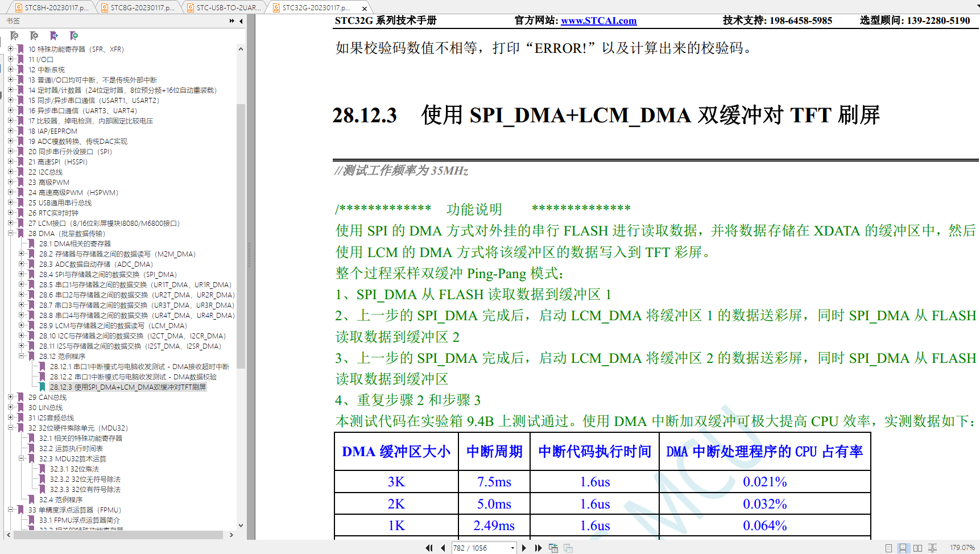Go to bookmark 28.9 LCM与存储器
The height and width of the screenshot is (554, 980).
click(113, 326)
